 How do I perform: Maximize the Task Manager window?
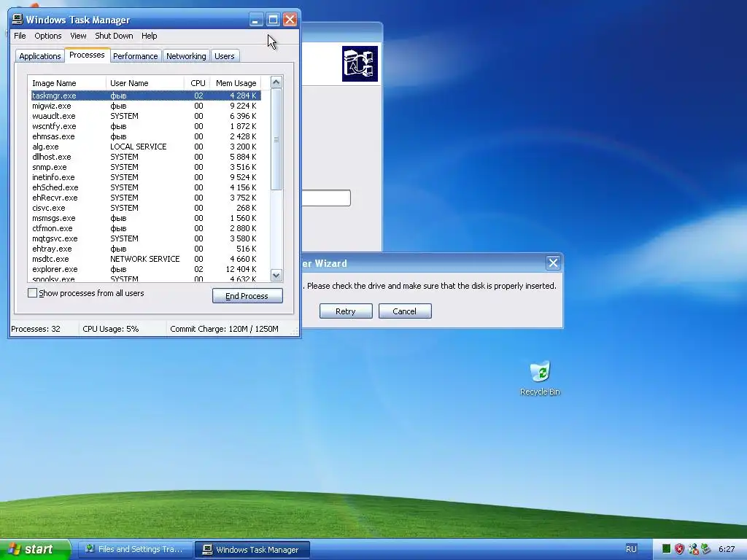click(273, 20)
